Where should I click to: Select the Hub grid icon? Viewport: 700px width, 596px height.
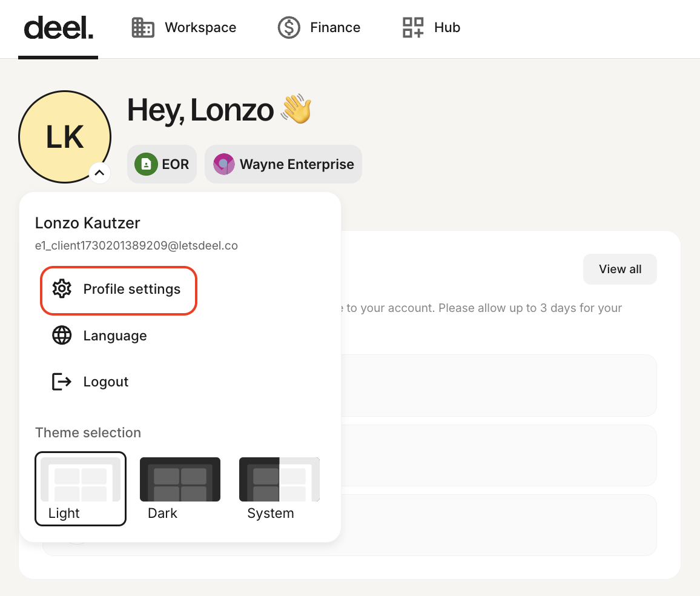point(412,27)
